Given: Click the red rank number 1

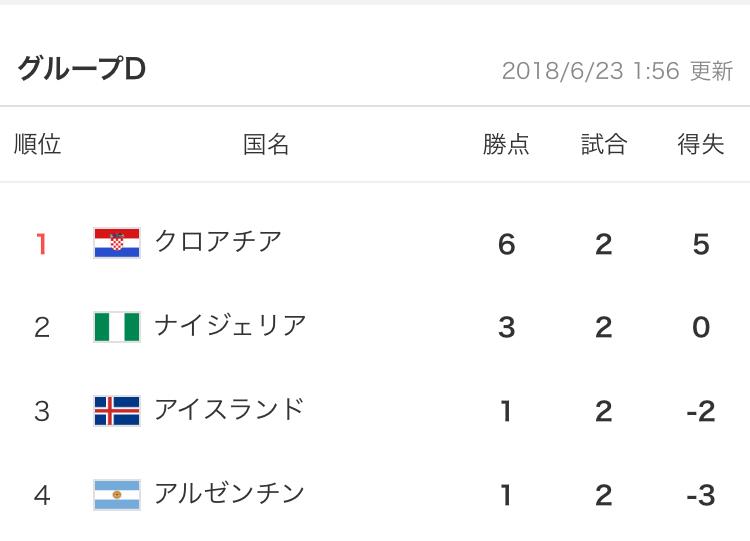Looking at the screenshot, I should coord(42,244).
